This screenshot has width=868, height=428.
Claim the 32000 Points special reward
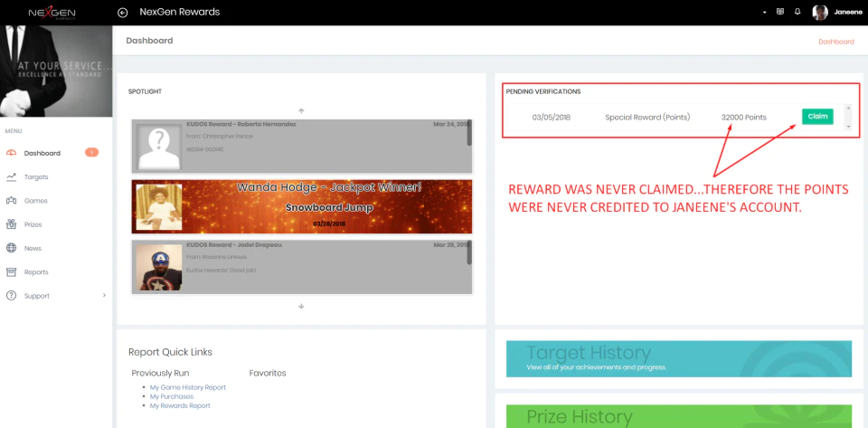(817, 116)
